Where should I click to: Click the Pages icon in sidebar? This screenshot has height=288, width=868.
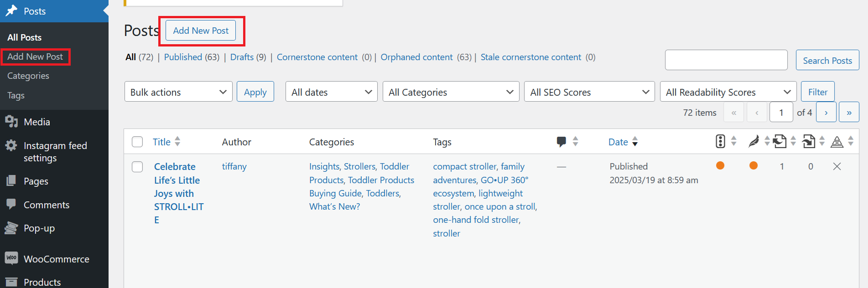point(11,181)
